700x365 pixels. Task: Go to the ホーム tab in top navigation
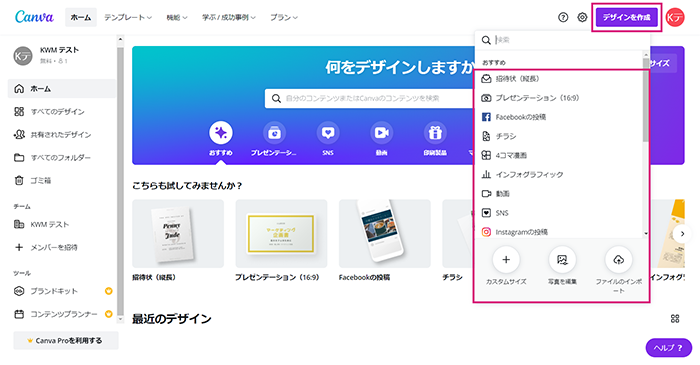[81, 17]
